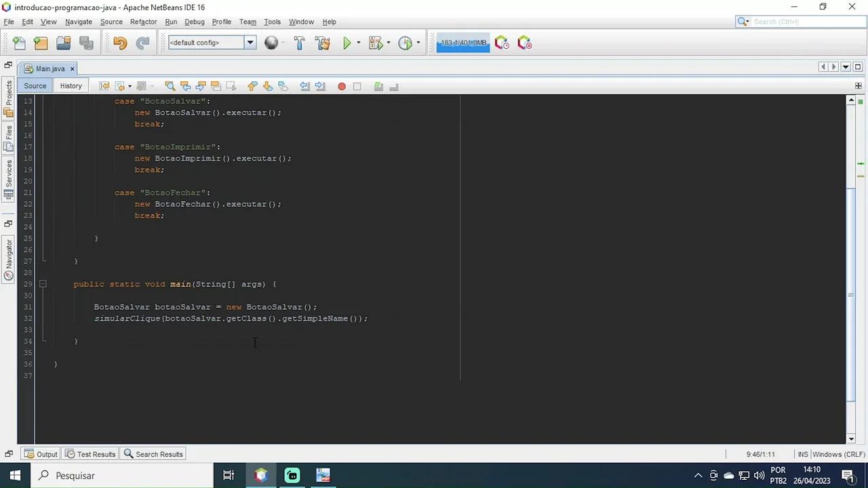This screenshot has height=488, width=868.
Task: Run the project with the green arrow
Action: point(347,43)
